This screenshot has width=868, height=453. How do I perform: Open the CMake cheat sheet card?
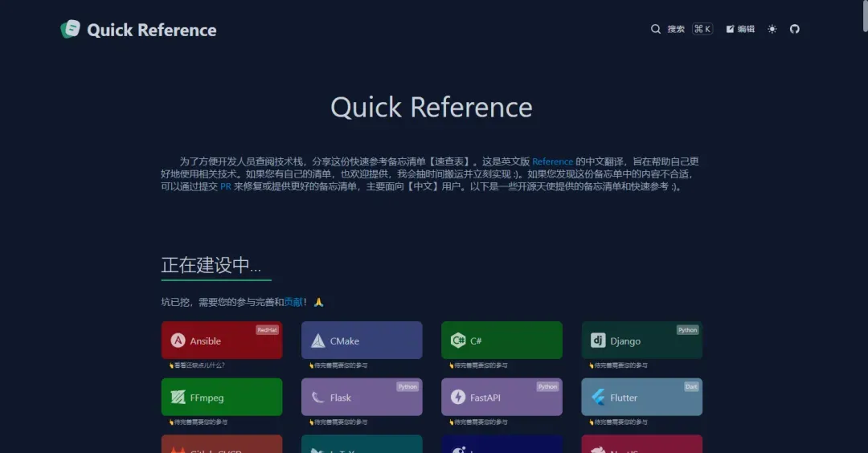coord(362,341)
